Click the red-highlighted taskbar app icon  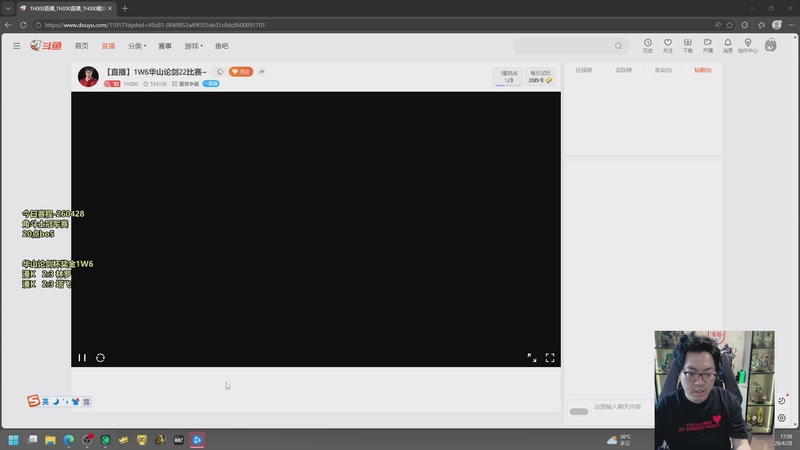point(197,440)
